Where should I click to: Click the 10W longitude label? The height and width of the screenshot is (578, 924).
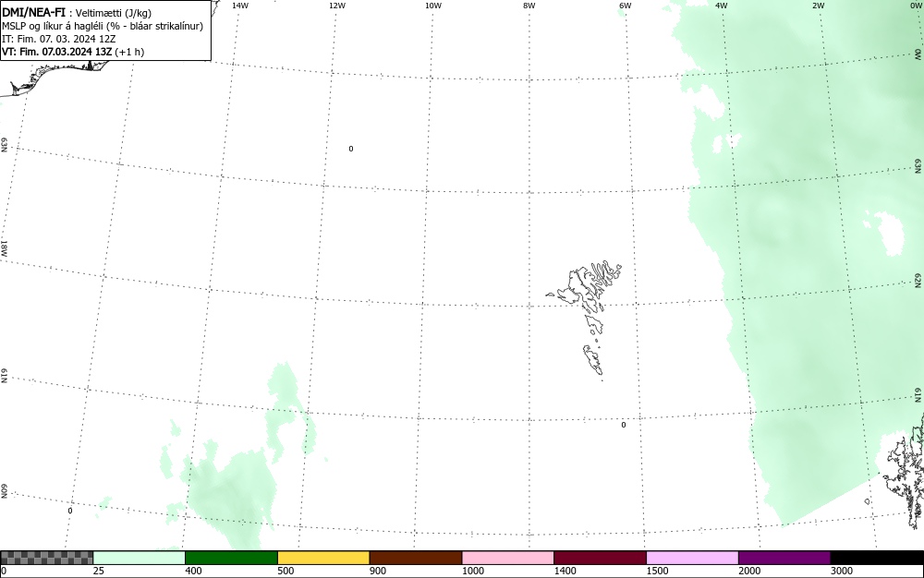click(x=433, y=6)
